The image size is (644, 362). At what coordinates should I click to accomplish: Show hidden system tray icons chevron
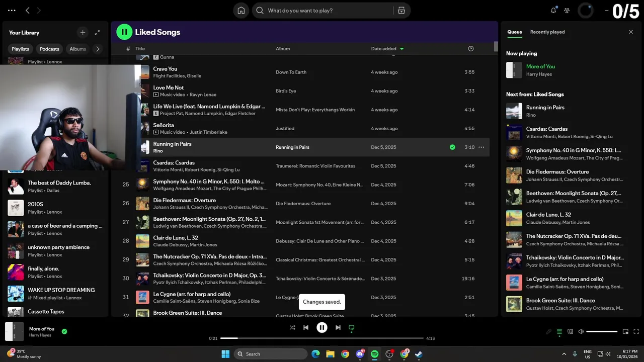(563, 354)
